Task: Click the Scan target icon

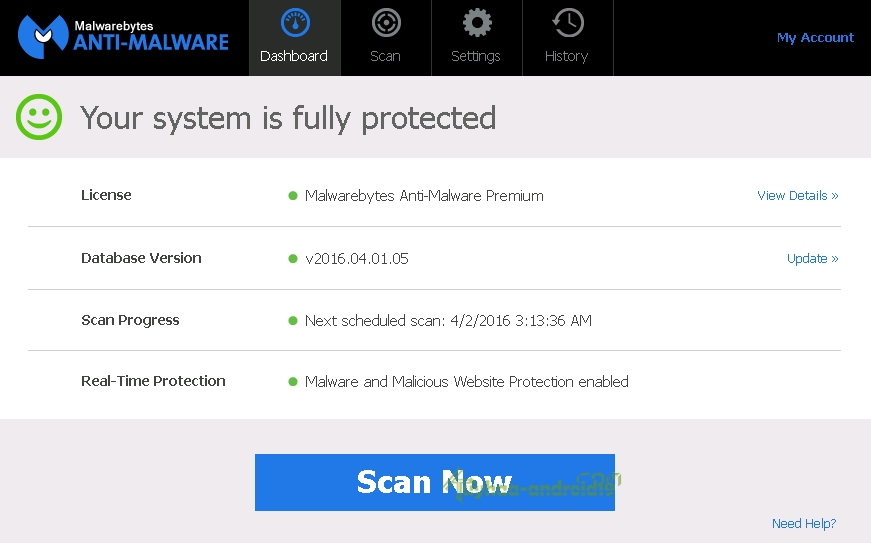Action: pos(386,23)
